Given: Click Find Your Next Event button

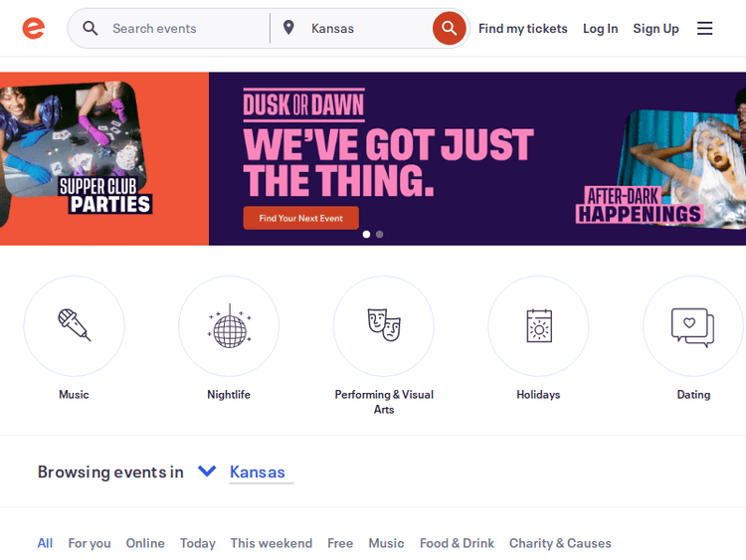Looking at the screenshot, I should 300,218.
